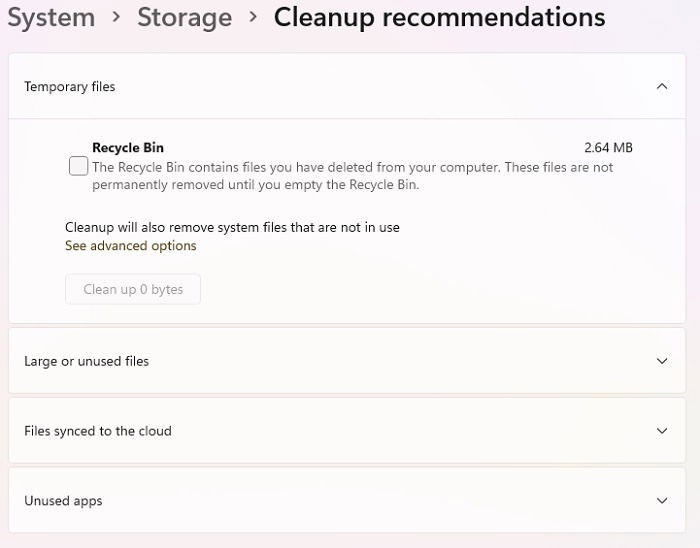Screen dimensions: 700x548
Task: Collapse Temporary files with the up chevron
Action: [x=662, y=86]
